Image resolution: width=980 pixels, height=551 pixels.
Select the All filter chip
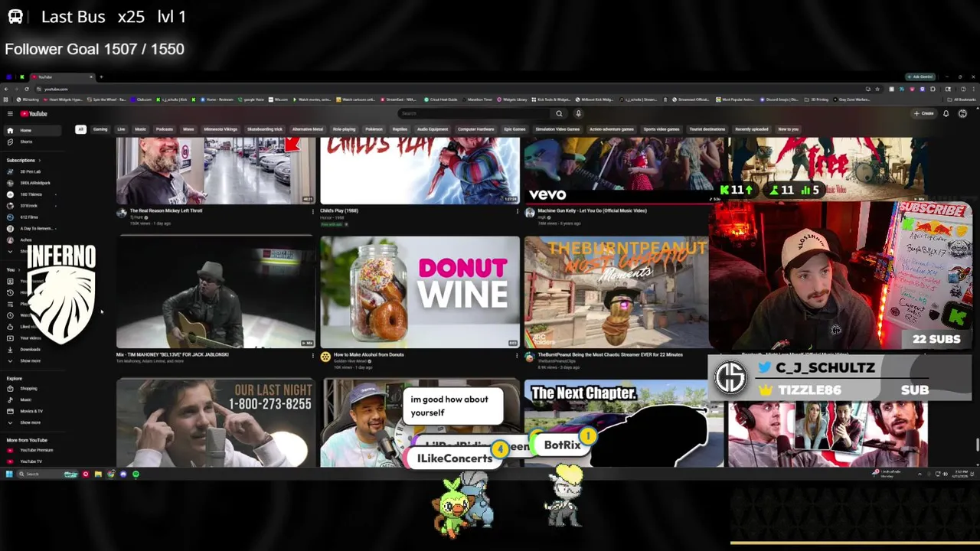(x=80, y=129)
